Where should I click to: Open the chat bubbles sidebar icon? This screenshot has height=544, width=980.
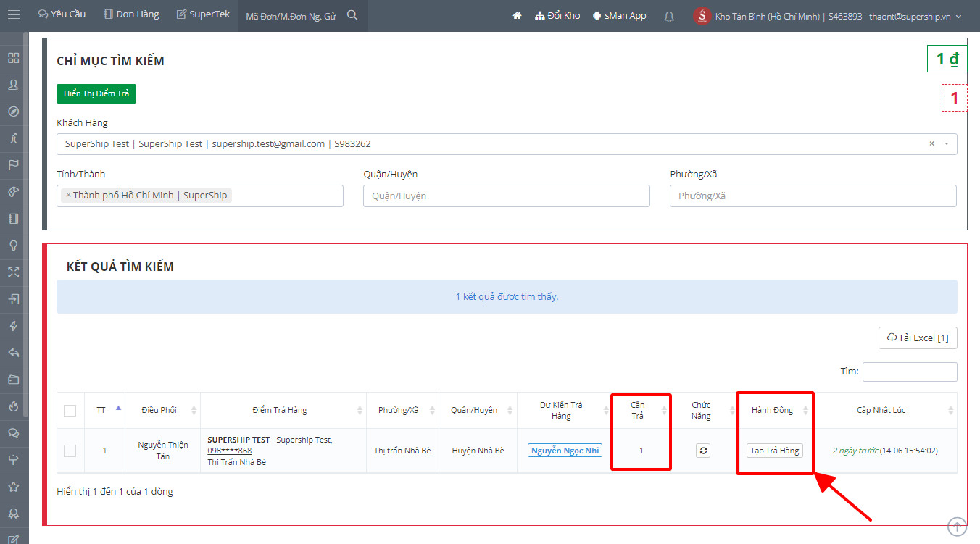[x=13, y=433]
